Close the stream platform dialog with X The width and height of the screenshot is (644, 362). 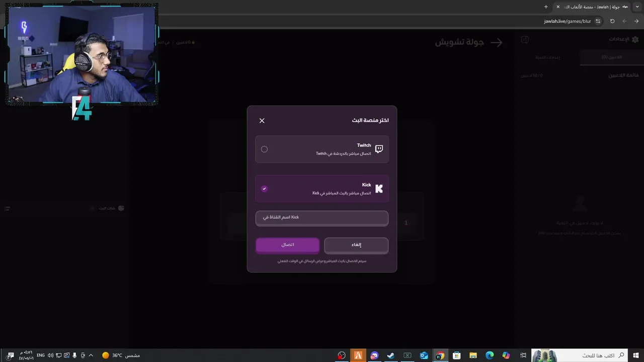[262, 121]
